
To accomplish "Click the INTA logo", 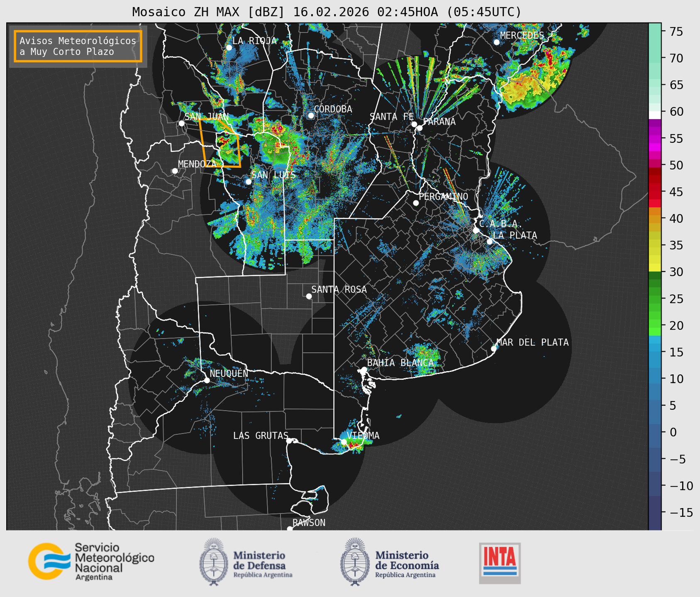I will [500, 563].
